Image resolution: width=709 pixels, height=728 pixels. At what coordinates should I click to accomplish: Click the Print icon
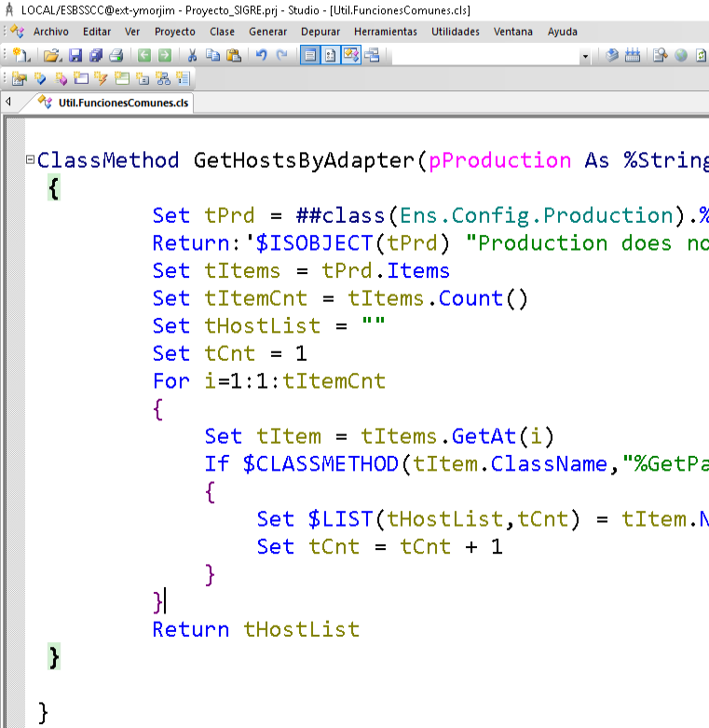point(116,56)
